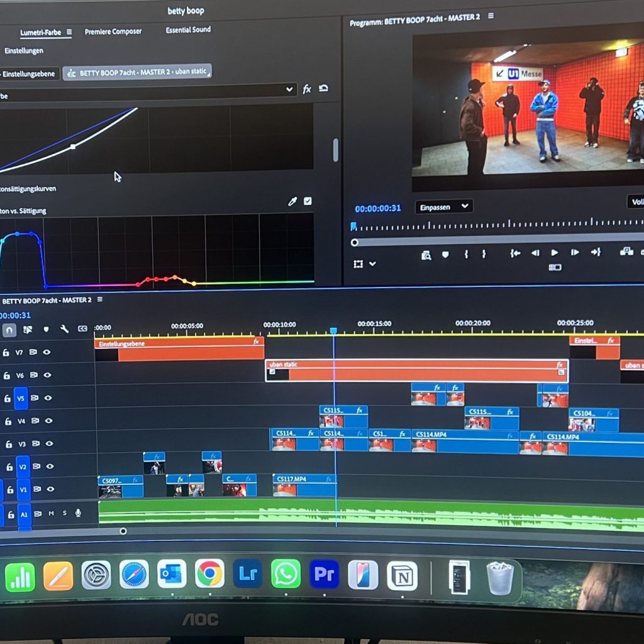Image resolution: width=644 pixels, height=644 pixels.
Task: Toggle the fx bypass icon in Lumetri panel
Action: [307, 89]
